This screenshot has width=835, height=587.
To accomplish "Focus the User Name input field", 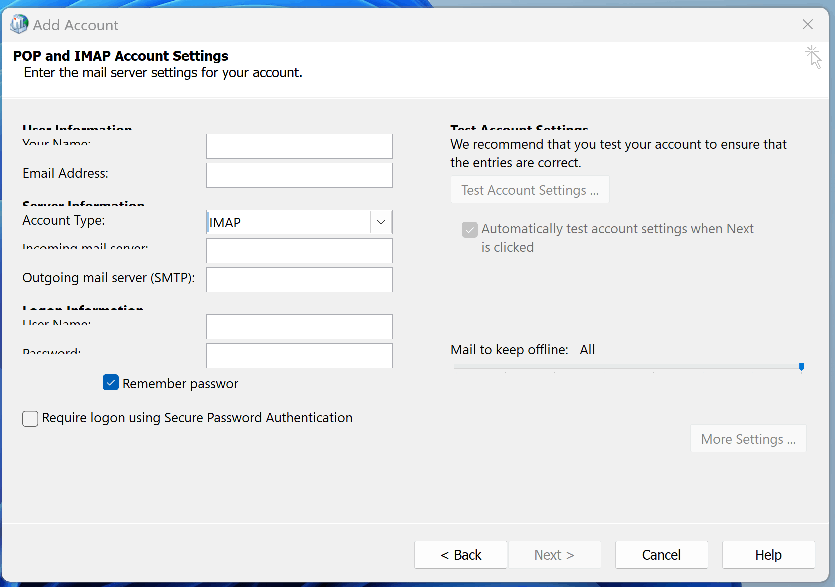I will coord(299,326).
